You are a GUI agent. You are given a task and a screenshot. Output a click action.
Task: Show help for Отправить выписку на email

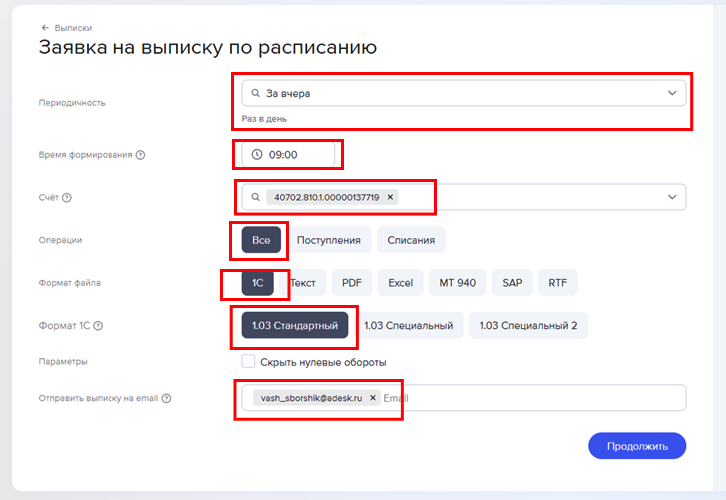166,398
